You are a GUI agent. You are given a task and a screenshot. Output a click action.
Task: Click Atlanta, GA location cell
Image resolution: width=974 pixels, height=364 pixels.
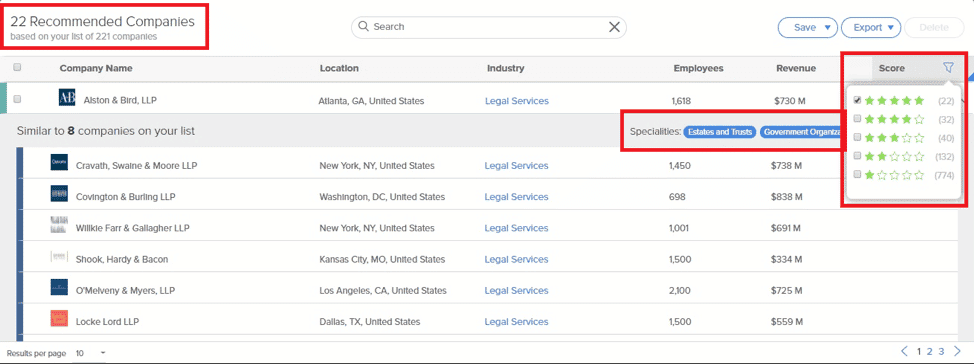point(371,101)
